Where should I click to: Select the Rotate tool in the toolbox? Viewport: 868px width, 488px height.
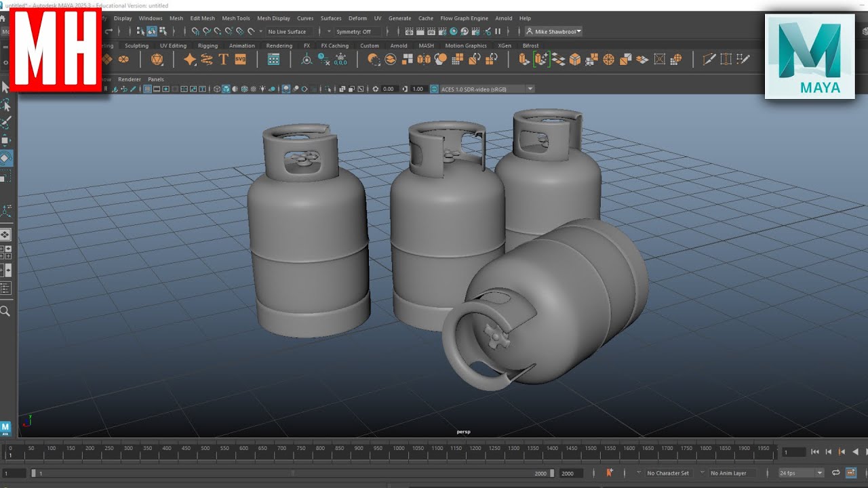5,158
